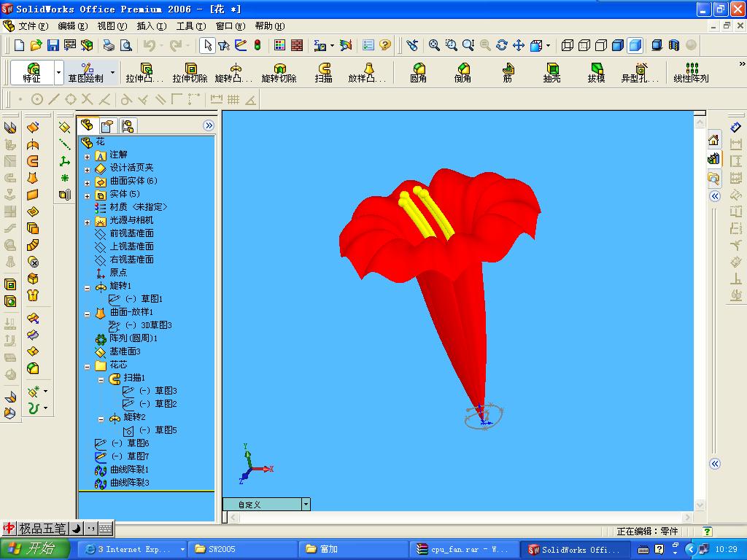Open the 视图(V) menu
This screenshot has width=747, height=560.
tap(112, 26)
